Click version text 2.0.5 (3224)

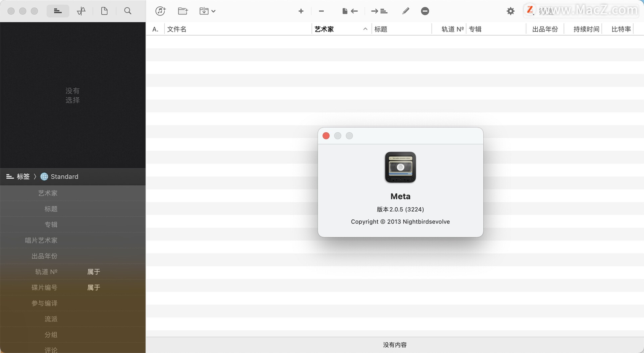click(x=400, y=209)
